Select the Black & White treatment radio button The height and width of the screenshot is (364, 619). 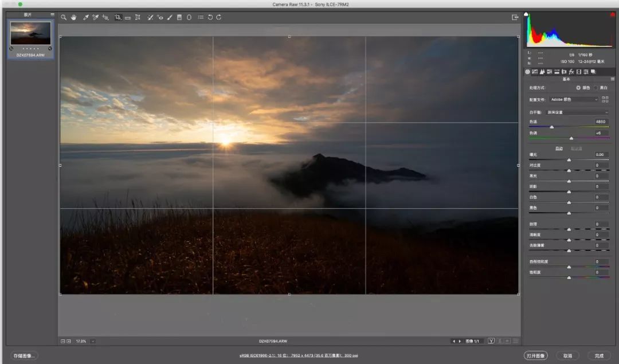(596, 88)
